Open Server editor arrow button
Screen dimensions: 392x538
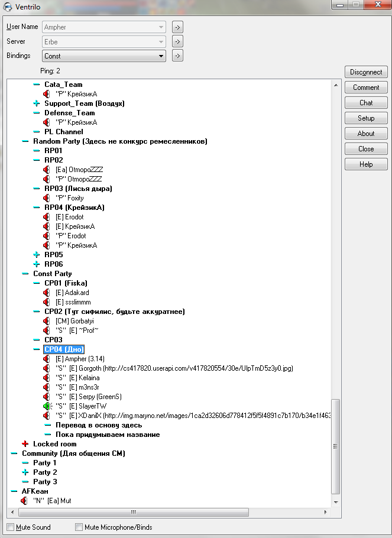point(177,41)
